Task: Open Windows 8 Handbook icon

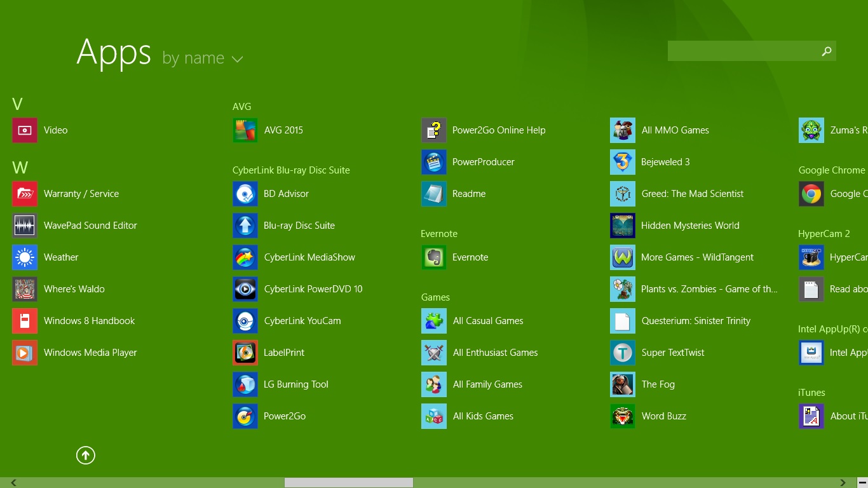Action: (x=25, y=321)
